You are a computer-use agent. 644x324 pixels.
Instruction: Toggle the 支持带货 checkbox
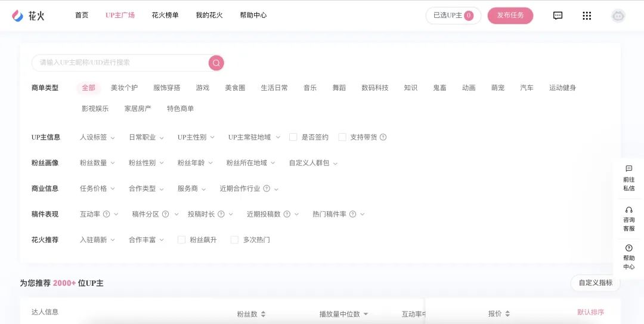pyautogui.click(x=342, y=137)
